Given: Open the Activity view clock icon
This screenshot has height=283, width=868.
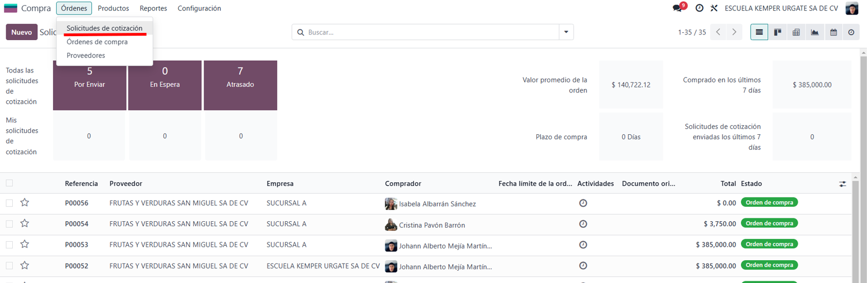Looking at the screenshot, I should coord(851,32).
